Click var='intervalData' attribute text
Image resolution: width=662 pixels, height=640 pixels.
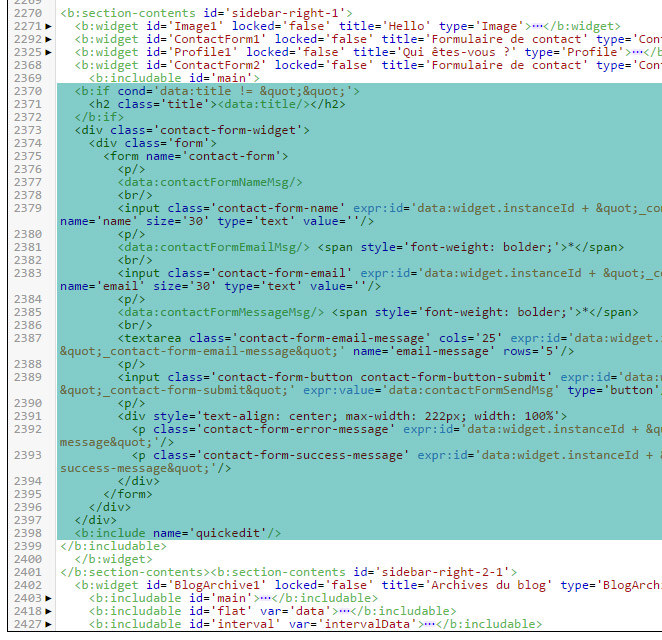tap(353, 624)
